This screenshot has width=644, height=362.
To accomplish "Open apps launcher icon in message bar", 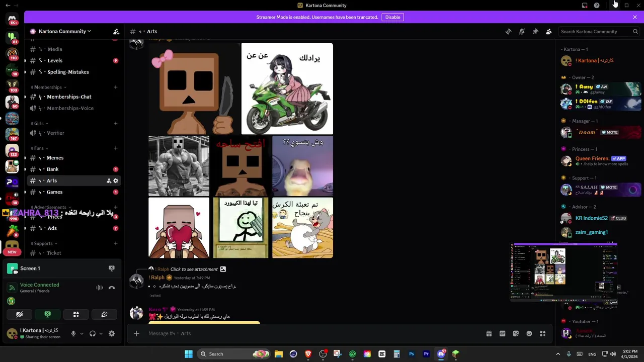I will [543, 333].
